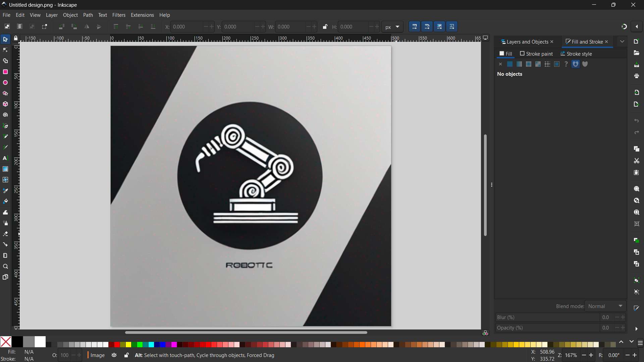The height and width of the screenshot is (362, 644).
Task: Toggle layer lock icon in status bar
Action: pyautogui.click(x=126, y=355)
